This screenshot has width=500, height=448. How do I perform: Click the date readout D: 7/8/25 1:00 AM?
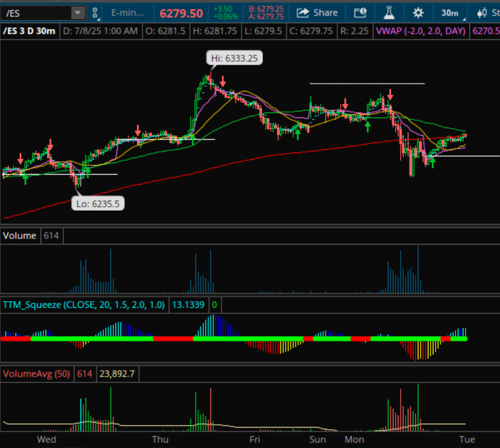100,31
